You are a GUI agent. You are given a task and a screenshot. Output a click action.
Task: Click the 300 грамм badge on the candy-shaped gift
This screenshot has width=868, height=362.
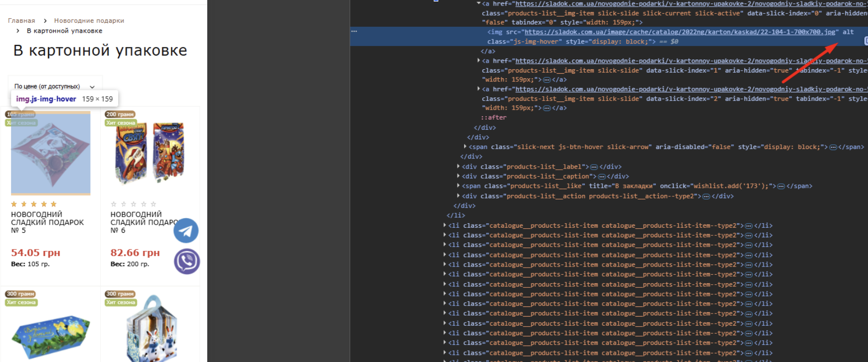point(20,294)
